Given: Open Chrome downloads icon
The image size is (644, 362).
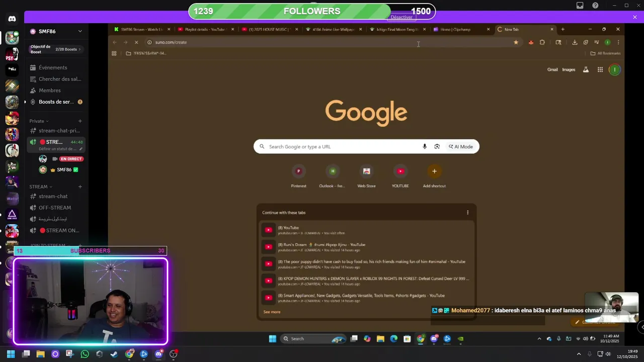Looking at the screenshot, I should pos(575,42).
